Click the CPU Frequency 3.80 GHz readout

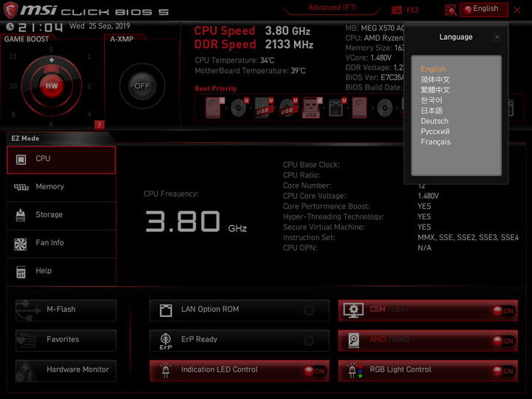pos(196,222)
